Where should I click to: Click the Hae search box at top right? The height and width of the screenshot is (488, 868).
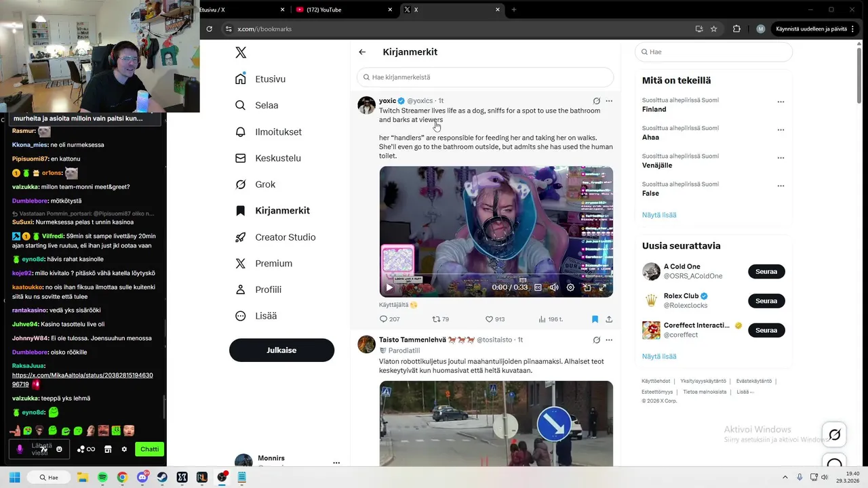[x=713, y=52]
